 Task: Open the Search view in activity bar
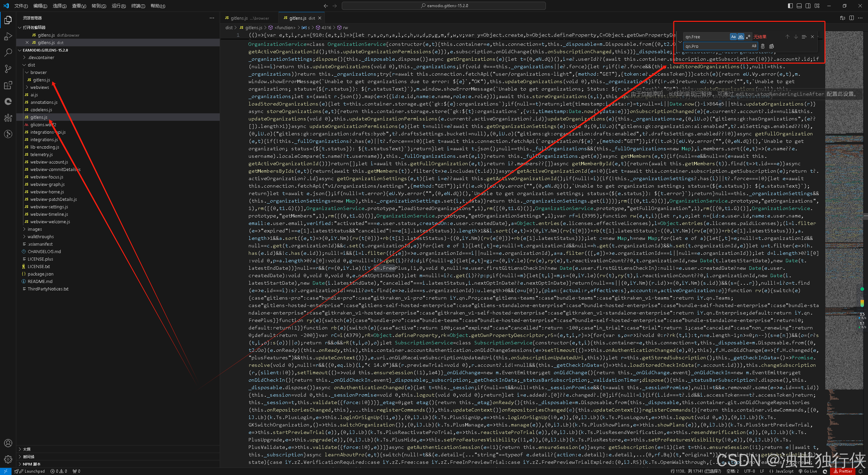click(8, 53)
